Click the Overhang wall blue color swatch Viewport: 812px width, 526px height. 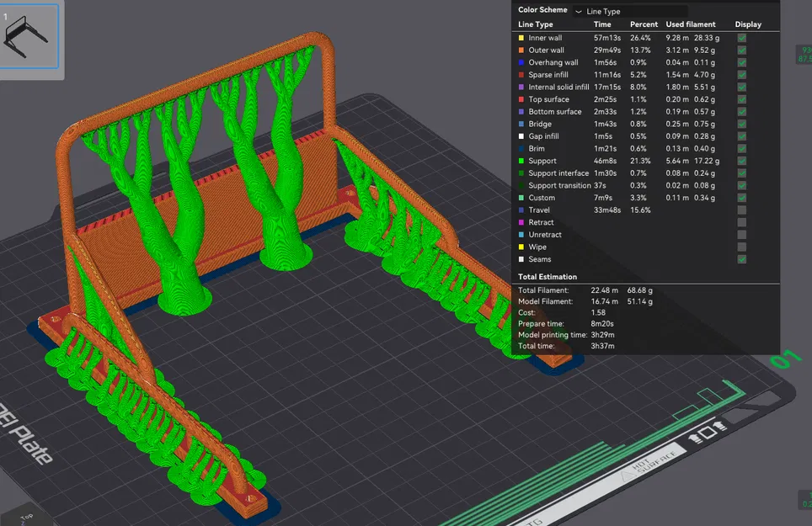tap(521, 62)
